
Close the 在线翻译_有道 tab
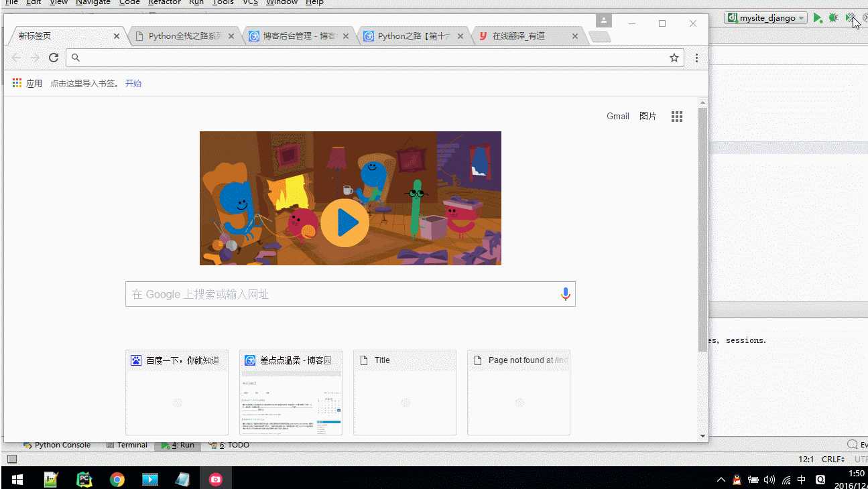tap(575, 36)
